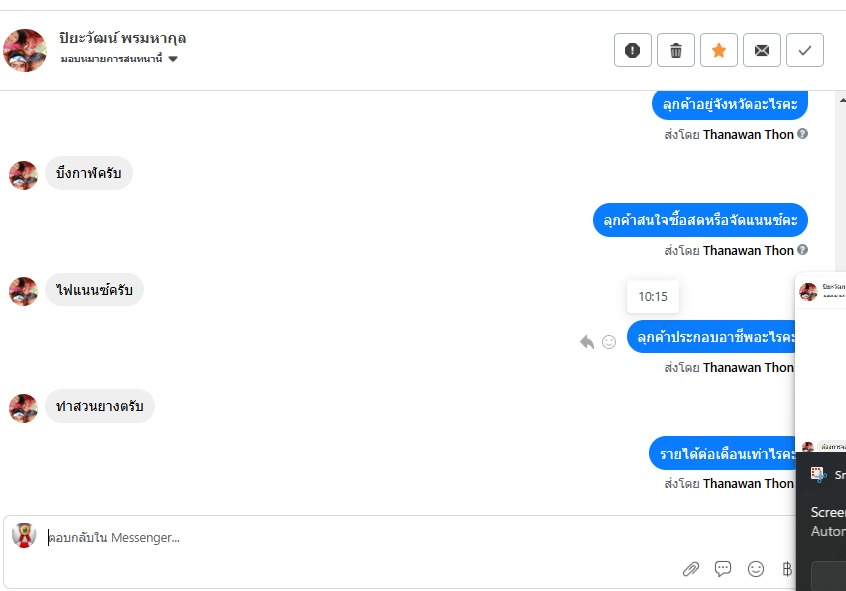
Task: Attach a file using the paperclip icon
Action: [690, 569]
